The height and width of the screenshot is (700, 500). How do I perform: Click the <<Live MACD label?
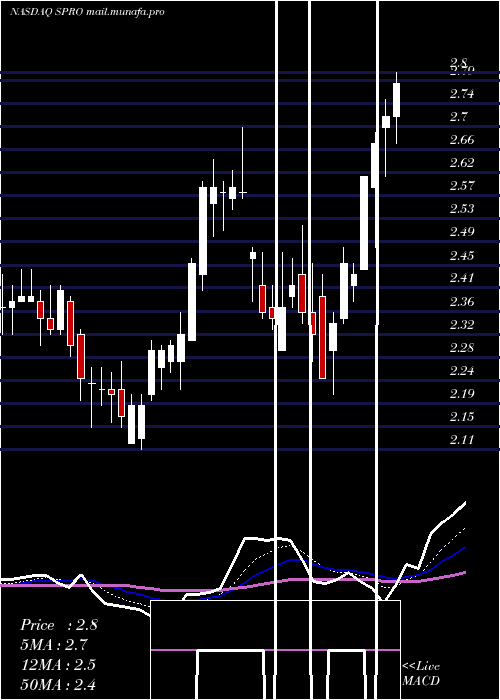(x=421, y=673)
